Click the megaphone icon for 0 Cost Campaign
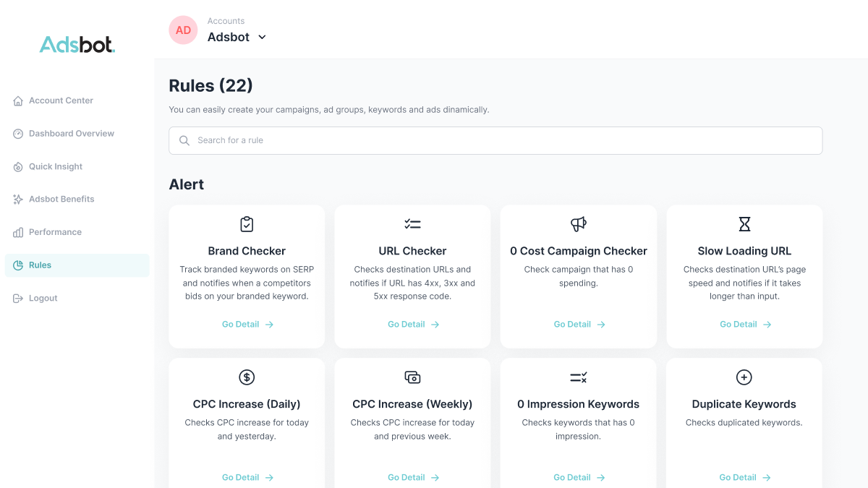 point(579,224)
